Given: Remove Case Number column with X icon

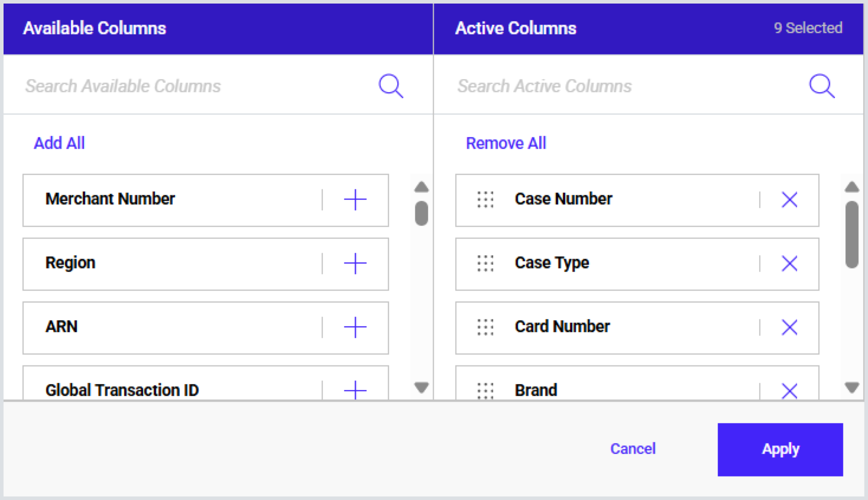Looking at the screenshot, I should 789,200.
